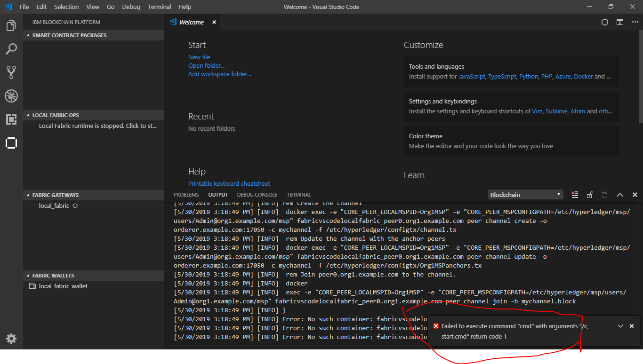Open the output log in an editor
The width and height of the screenshot is (643, 364).
[605, 194]
